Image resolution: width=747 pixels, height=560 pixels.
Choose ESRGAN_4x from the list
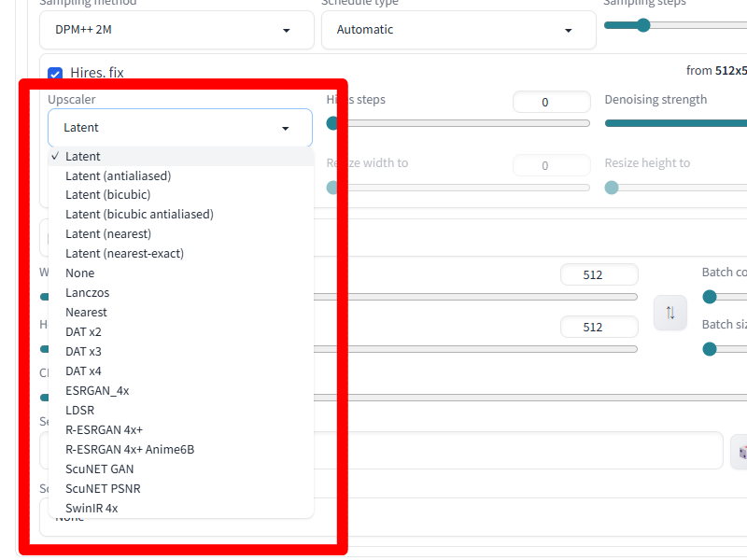(x=97, y=390)
